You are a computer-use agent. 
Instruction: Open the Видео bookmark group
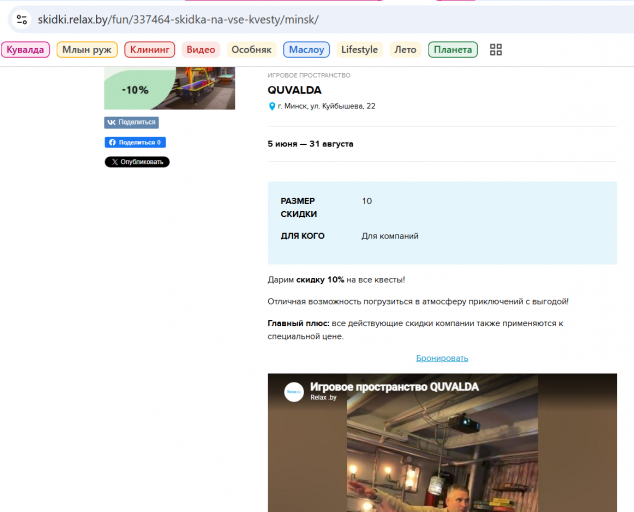pyautogui.click(x=201, y=50)
